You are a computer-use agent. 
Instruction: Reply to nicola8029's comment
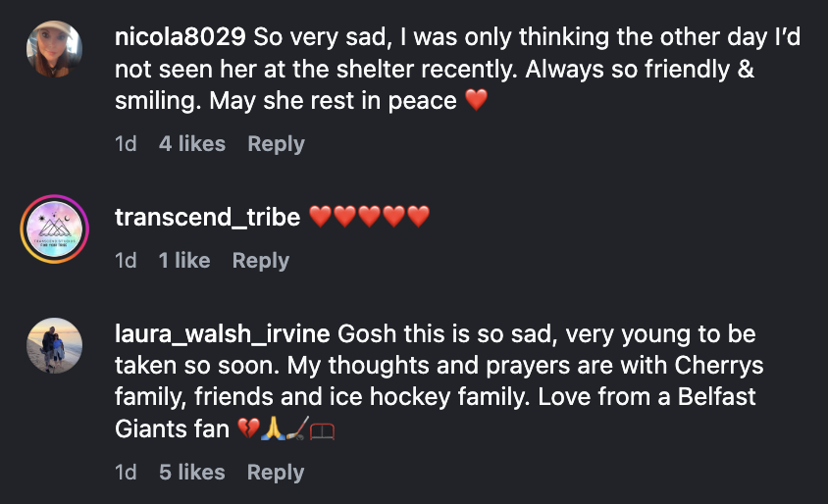[276, 144]
